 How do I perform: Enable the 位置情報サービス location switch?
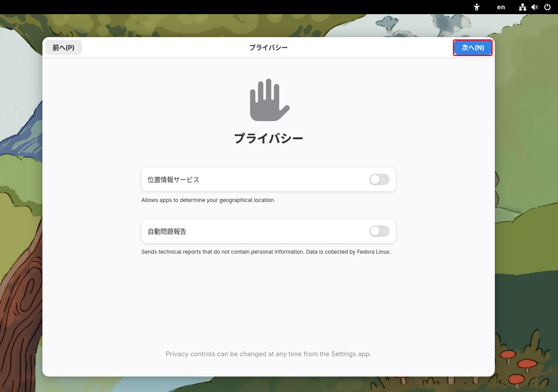380,179
